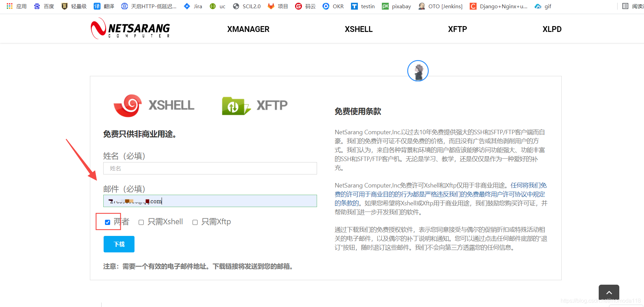The image size is (644, 307).
Task: Open the XFTP menu
Action: click(x=457, y=29)
